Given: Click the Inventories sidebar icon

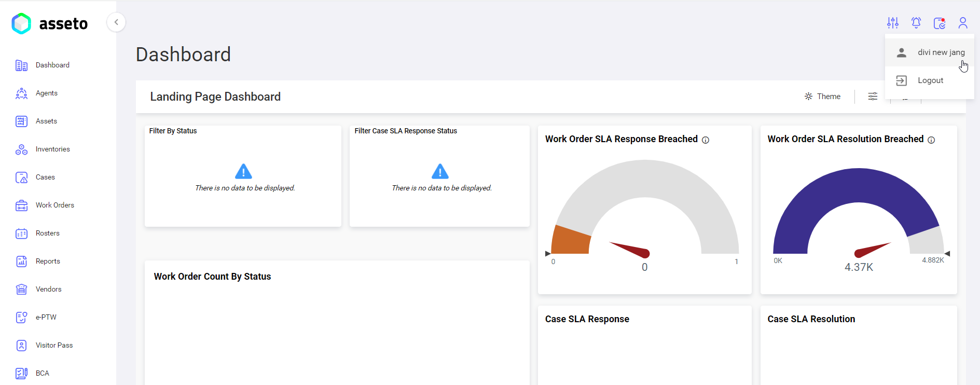Looking at the screenshot, I should [x=21, y=149].
